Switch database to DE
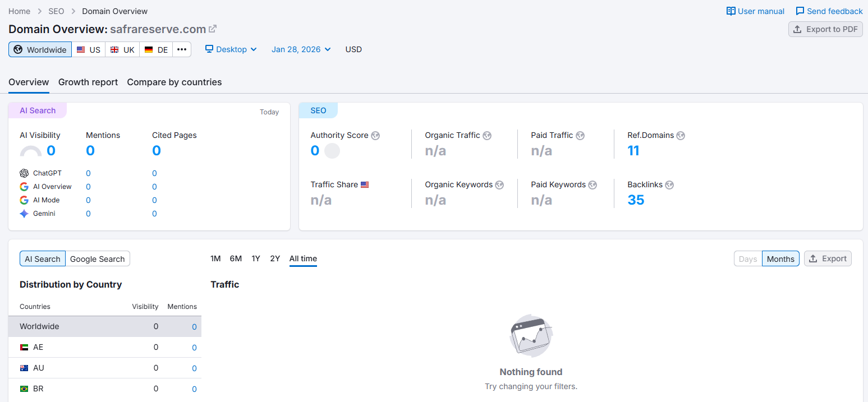 (x=156, y=49)
